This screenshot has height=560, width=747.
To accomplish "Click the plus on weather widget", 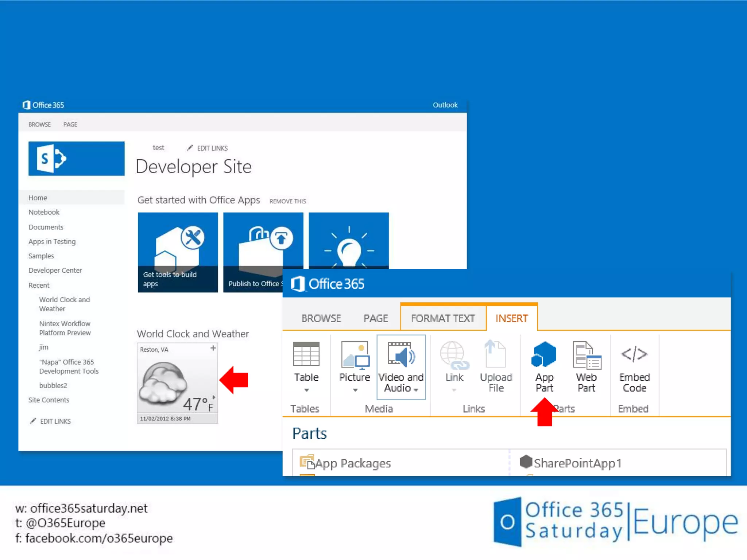I will pos(213,348).
